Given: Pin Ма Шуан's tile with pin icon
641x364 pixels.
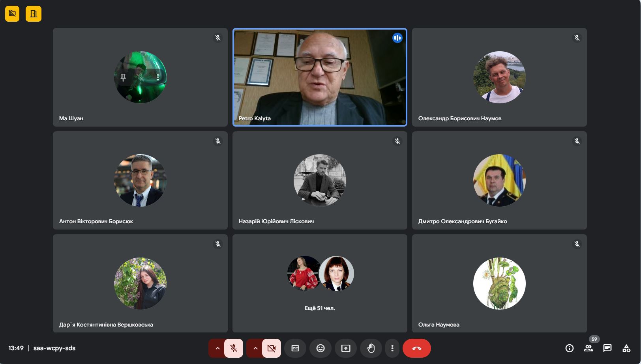Looking at the screenshot, I should 123,77.
